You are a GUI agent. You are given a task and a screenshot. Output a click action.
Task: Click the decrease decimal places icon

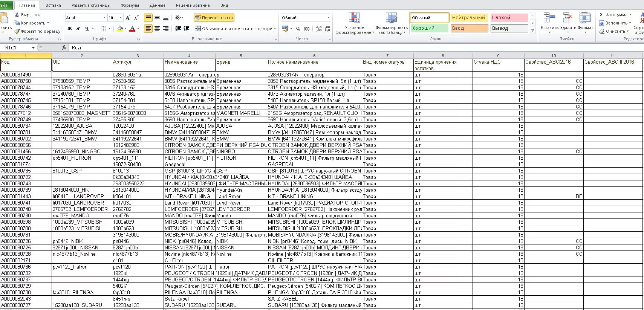(x=327, y=29)
